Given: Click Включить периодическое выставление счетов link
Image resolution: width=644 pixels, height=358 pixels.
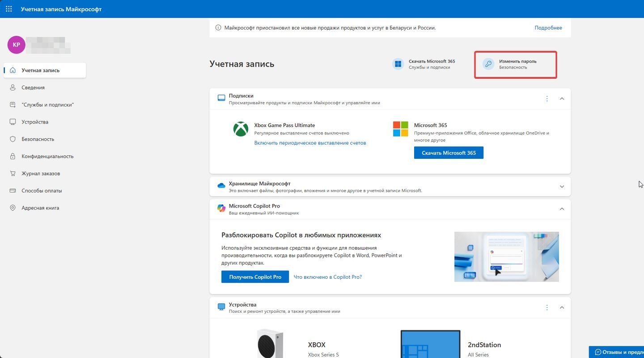Looking at the screenshot, I should [x=310, y=143].
